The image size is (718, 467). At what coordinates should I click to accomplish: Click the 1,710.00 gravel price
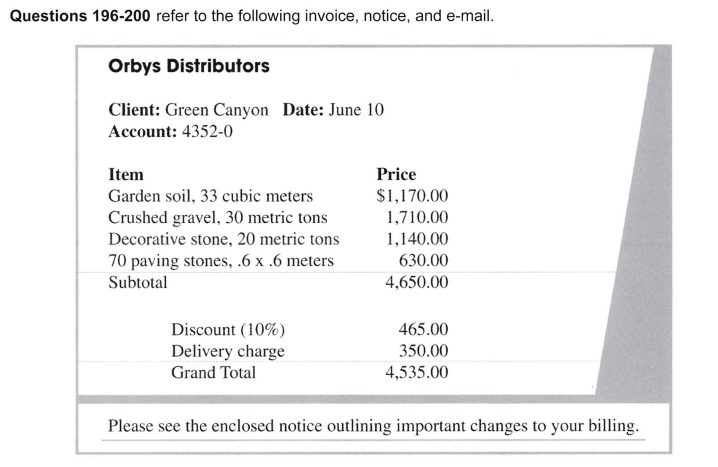417,218
